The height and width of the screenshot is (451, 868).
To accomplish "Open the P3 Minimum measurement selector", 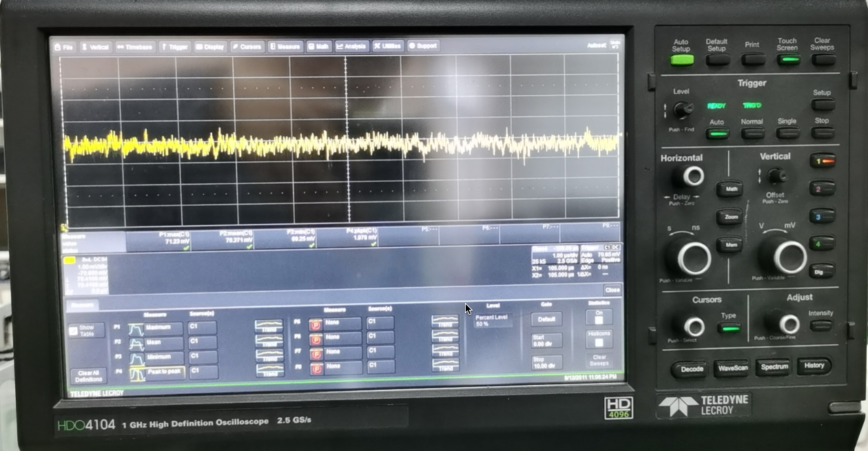I will (165, 358).
